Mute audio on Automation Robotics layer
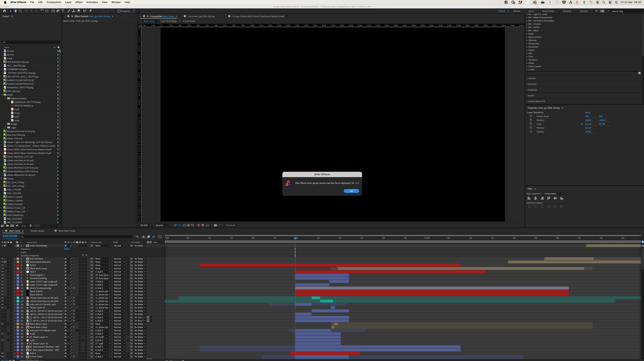644x361 pixels. click(5, 262)
